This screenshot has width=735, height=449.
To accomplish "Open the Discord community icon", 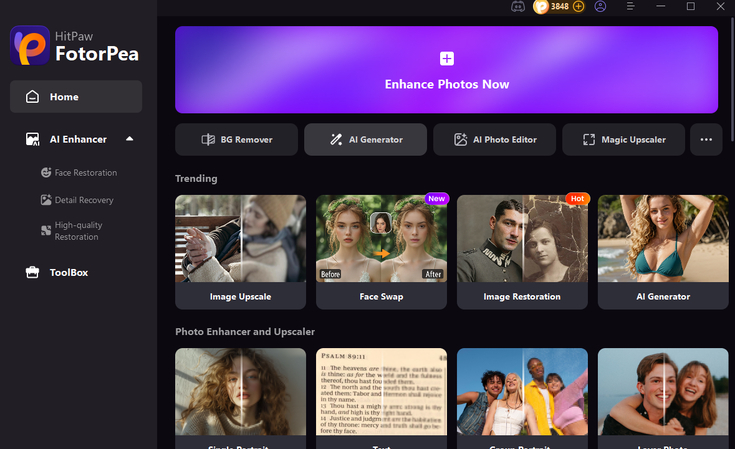I will pos(518,7).
